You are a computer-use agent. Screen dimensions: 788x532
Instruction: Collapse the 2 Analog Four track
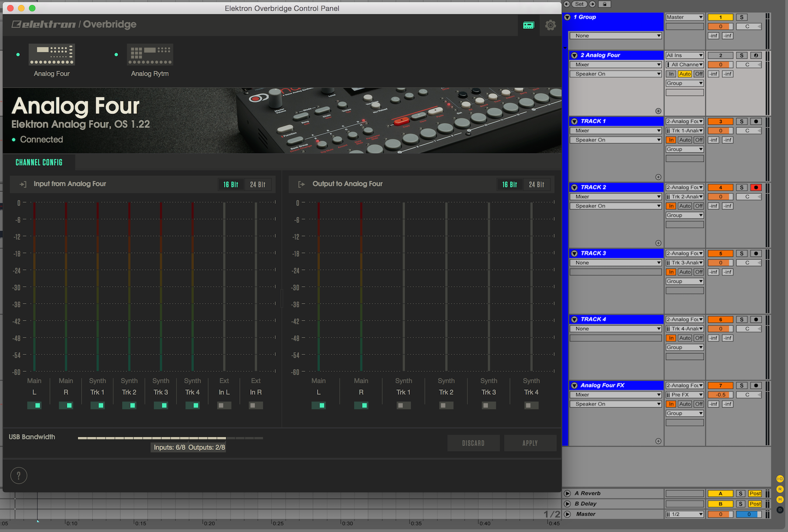(x=575, y=55)
